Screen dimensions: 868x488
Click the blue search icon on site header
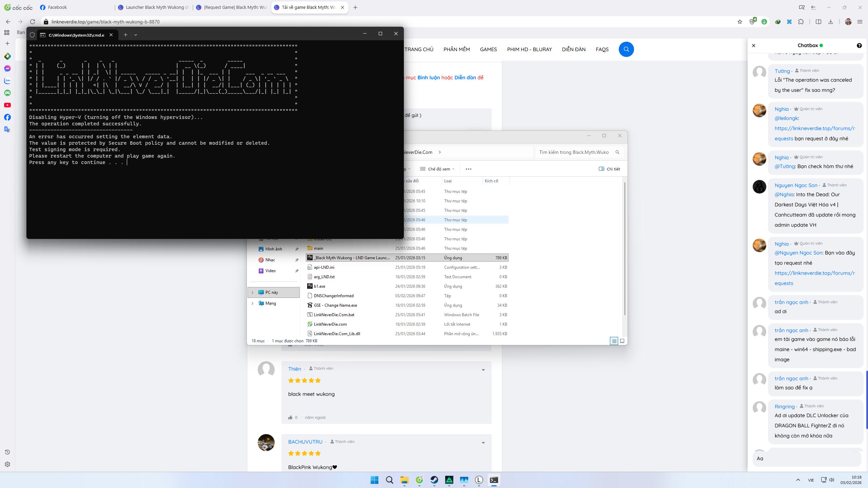[626, 49]
